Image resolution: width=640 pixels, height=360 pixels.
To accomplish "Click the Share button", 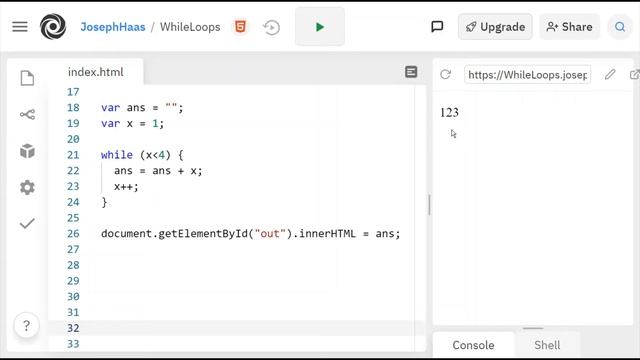I will pyautogui.click(x=570, y=27).
